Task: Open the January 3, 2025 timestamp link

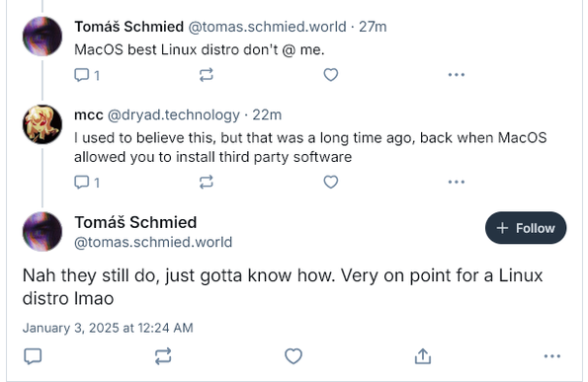Action: pyautogui.click(x=108, y=328)
